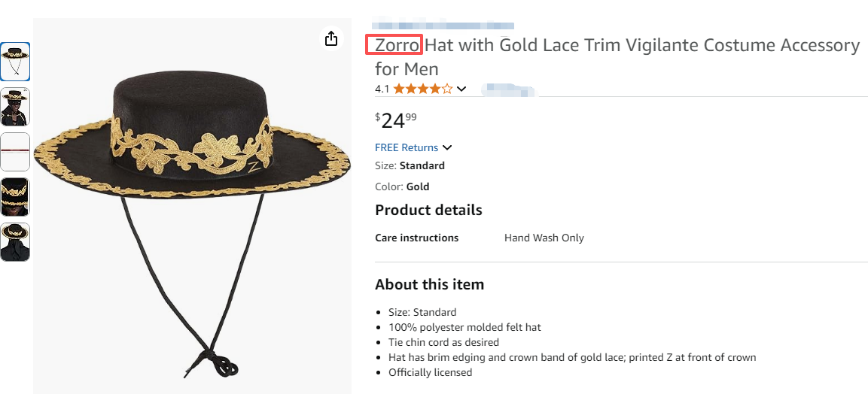Screen dimensions: 868x394
Task: Expand the chevron next to FREE Returns
Action: coord(447,147)
